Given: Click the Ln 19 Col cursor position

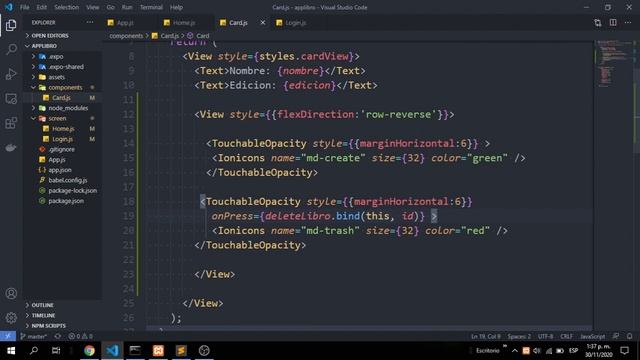Looking at the screenshot, I should [486, 336].
